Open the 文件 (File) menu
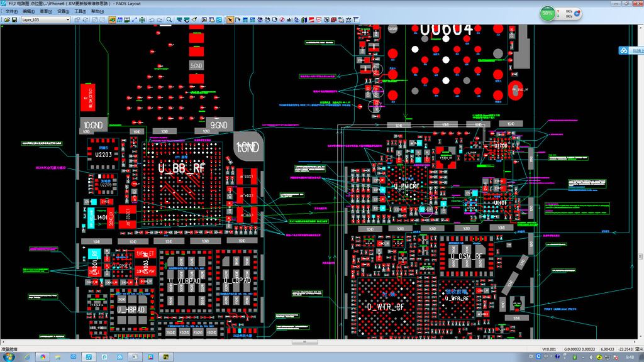 11,11
